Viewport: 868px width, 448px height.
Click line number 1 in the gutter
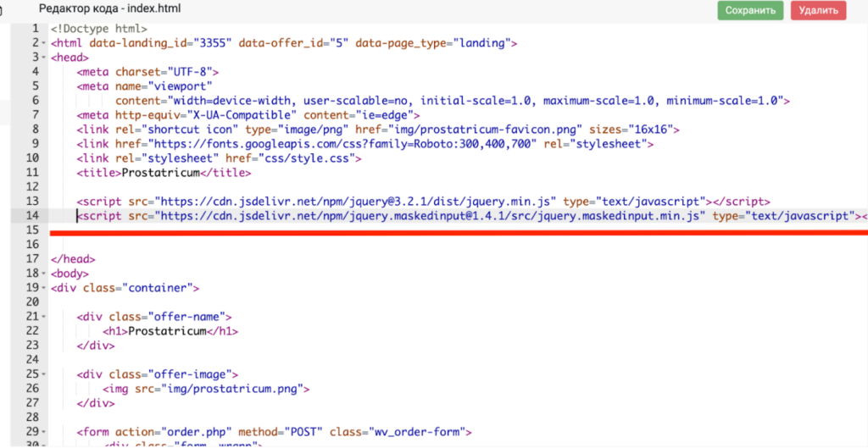click(x=35, y=29)
